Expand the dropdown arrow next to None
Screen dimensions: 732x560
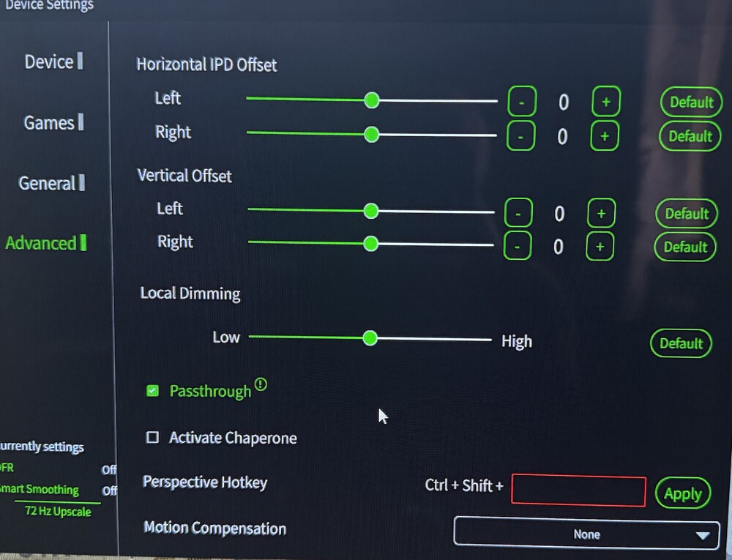click(703, 536)
